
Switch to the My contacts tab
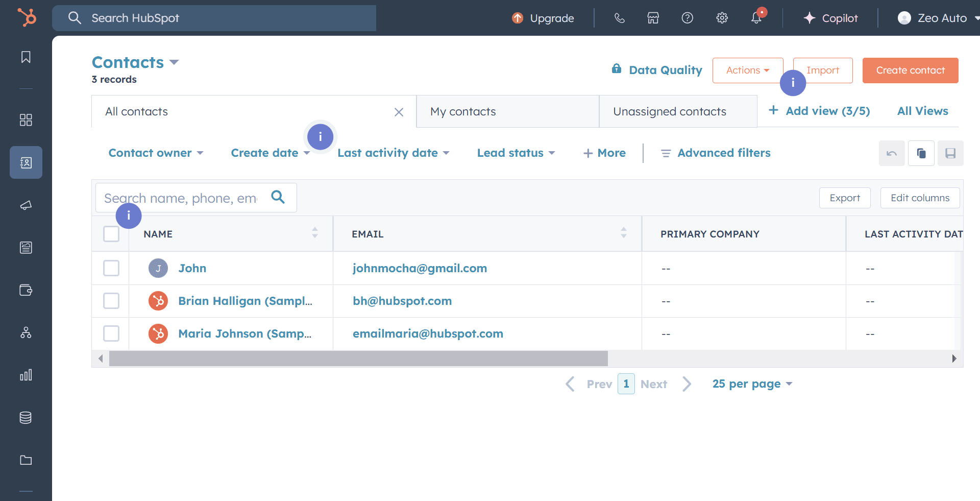[462, 111]
